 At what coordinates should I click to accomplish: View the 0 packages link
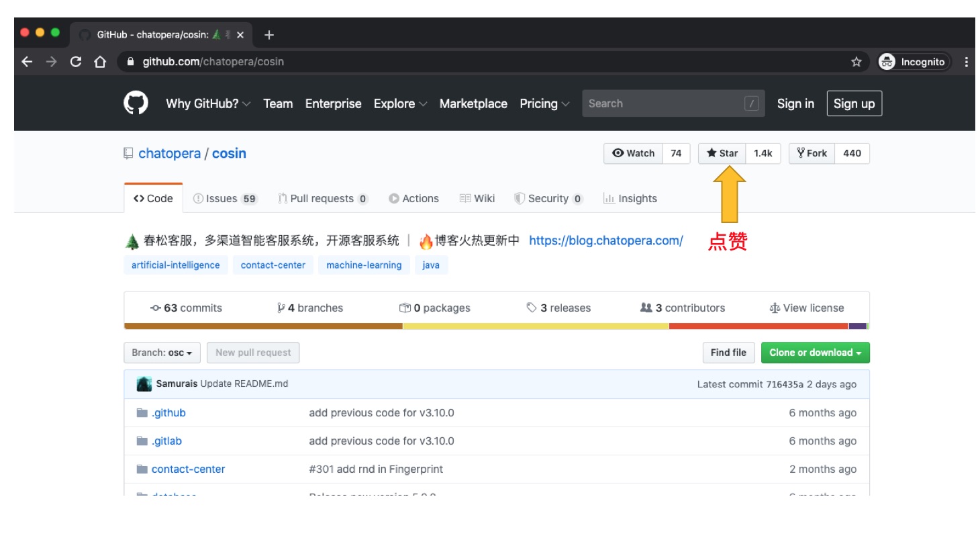coord(434,308)
